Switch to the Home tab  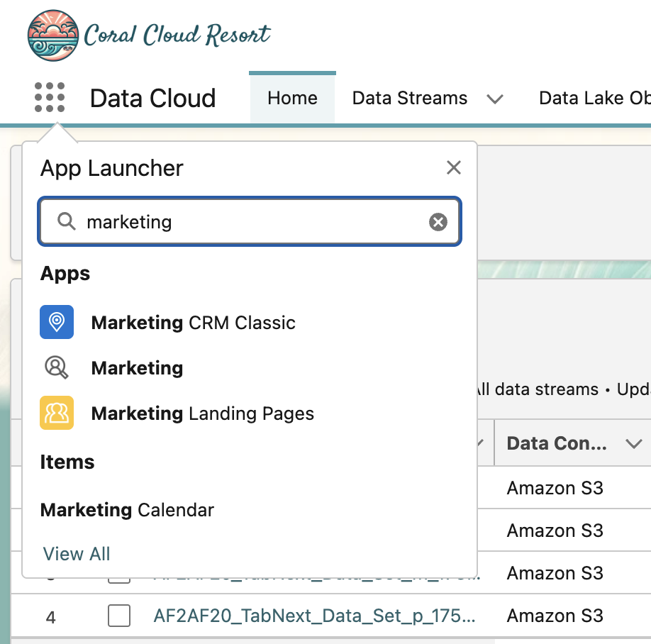292,98
